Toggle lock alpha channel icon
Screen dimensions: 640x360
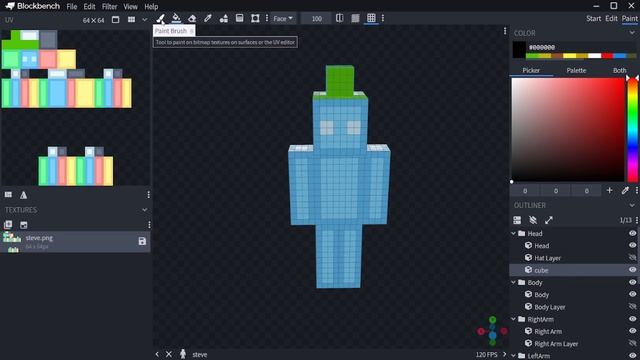tap(356, 18)
